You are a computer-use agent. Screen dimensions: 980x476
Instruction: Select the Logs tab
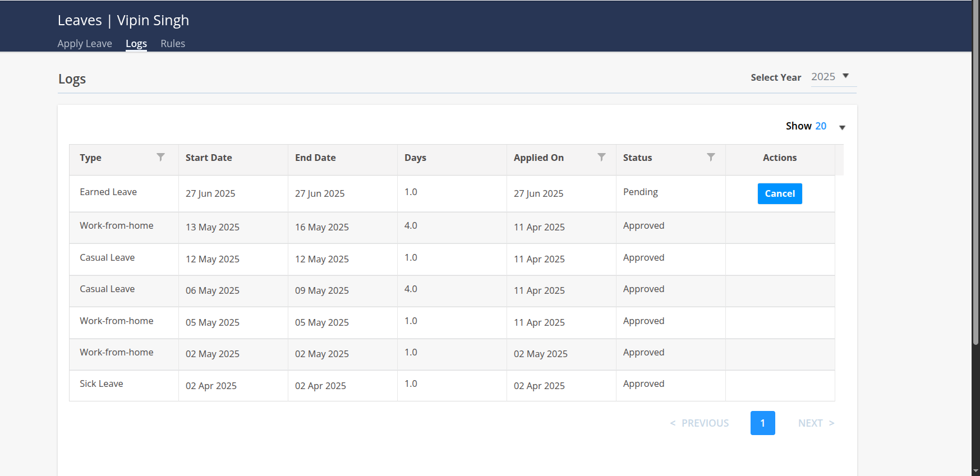136,44
